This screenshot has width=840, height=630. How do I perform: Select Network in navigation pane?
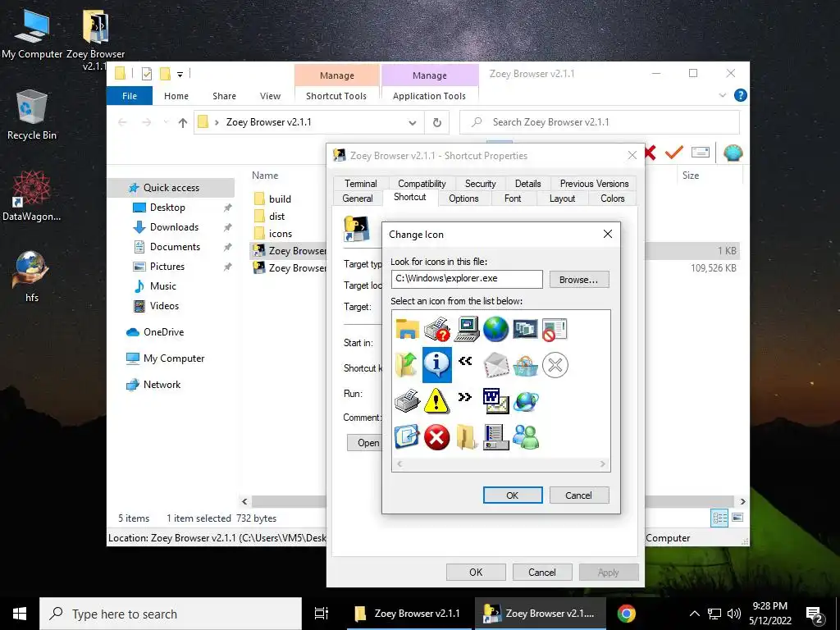coord(162,385)
